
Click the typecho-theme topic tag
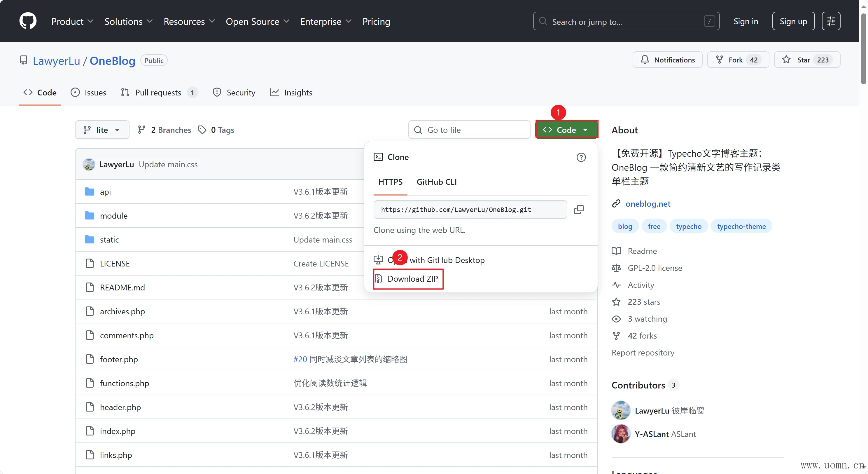[x=741, y=226]
